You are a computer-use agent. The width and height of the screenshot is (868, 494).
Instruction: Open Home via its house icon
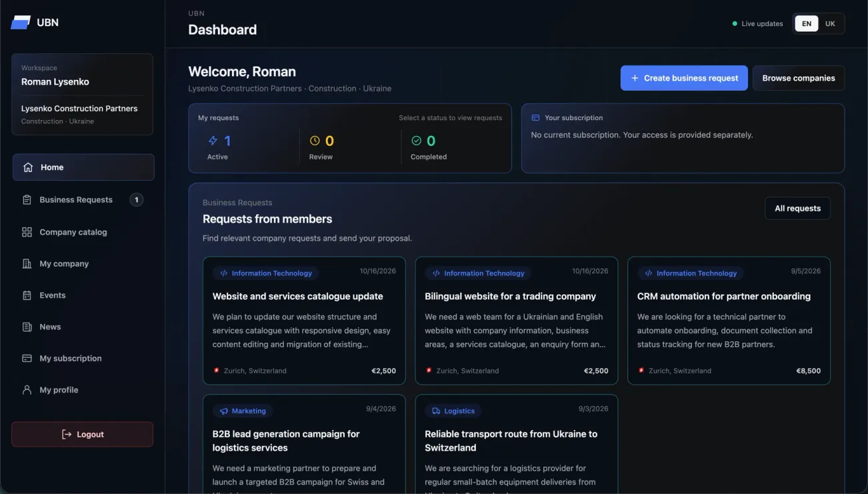click(28, 167)
